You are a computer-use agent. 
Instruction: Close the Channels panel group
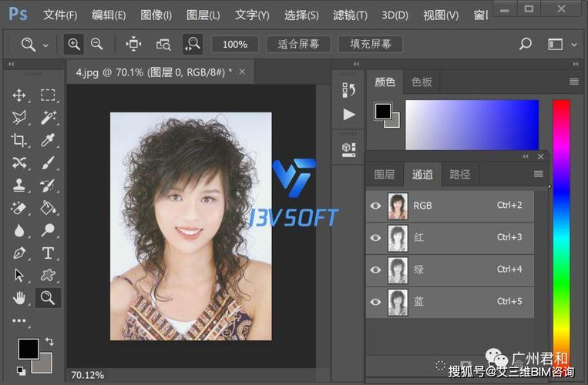pyautogui.click(x=540, y=156)
